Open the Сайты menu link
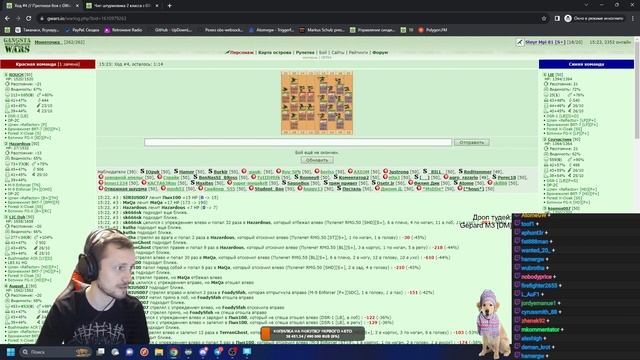 pyautogui.click(x=338, y=53)
